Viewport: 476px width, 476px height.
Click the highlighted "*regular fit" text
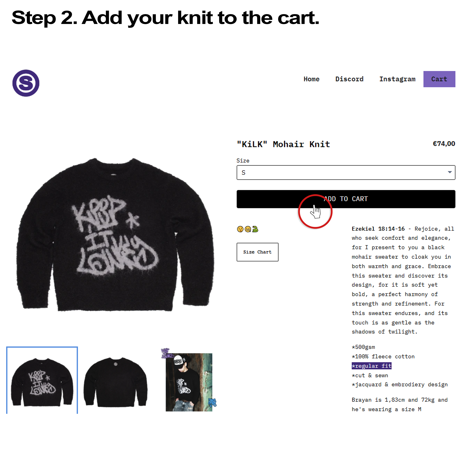click(371, 366)
